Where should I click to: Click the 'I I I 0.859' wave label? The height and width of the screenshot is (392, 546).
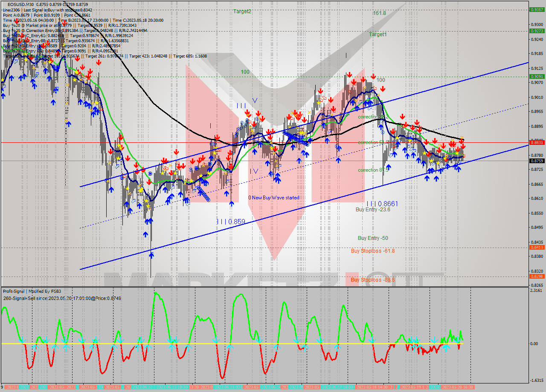[x=231, y=222]
